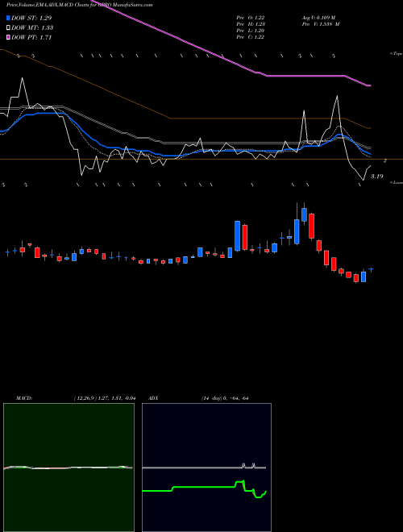Screen dimensions: 403x532
Task: Click the 3.19 value label on chart
Action: pyautogui.click(x=377, y=177)
